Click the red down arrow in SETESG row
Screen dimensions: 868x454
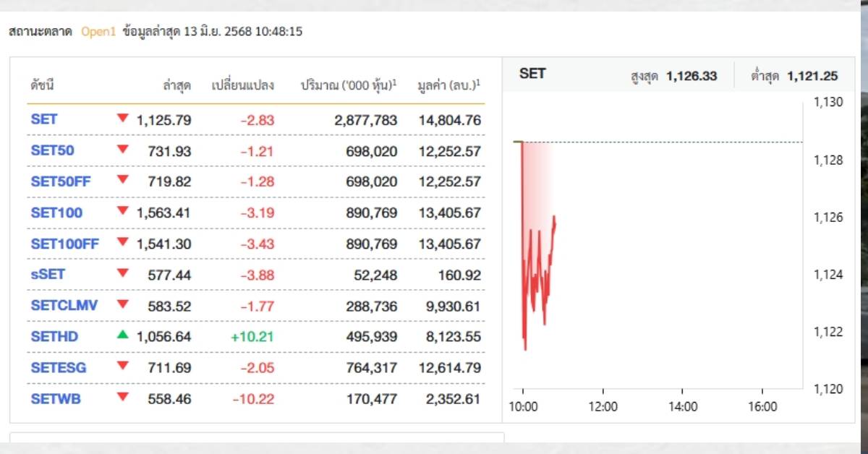coord(122,366)
